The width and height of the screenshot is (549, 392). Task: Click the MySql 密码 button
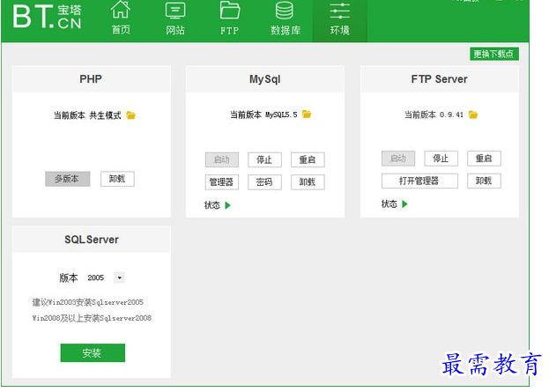coord(264,182)
